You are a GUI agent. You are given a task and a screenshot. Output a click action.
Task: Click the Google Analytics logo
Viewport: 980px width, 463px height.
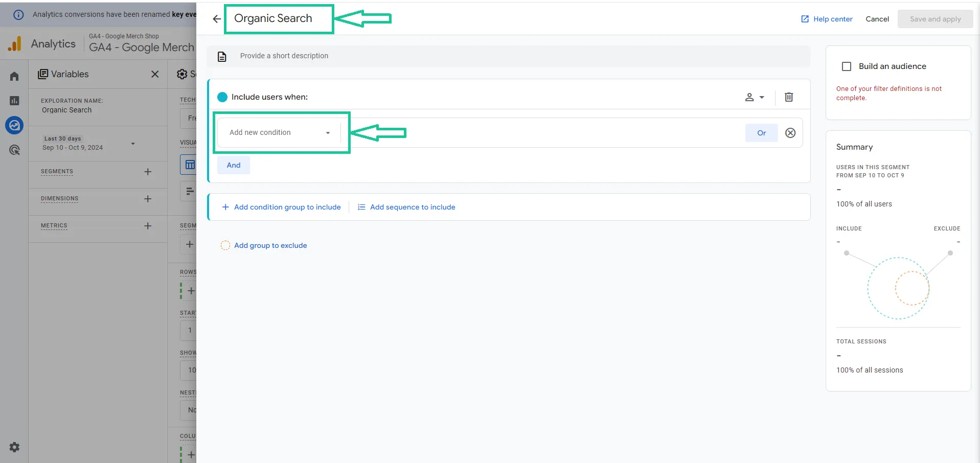(14, 44)
